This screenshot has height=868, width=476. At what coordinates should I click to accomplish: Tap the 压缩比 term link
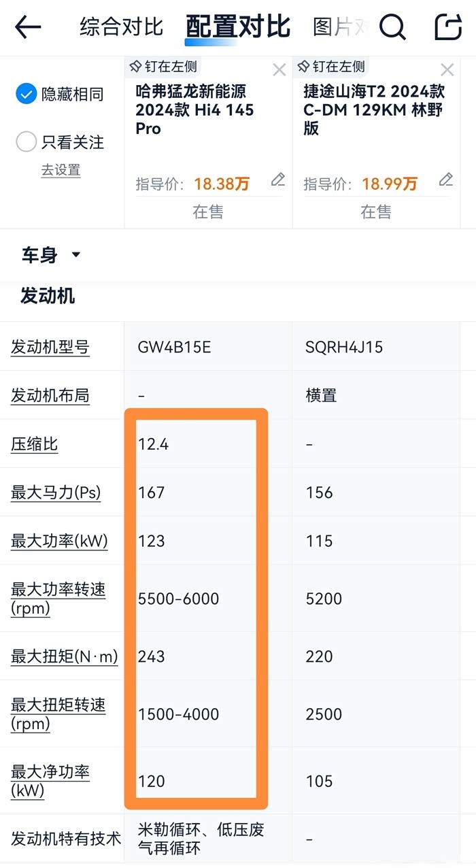pos(35,444)
